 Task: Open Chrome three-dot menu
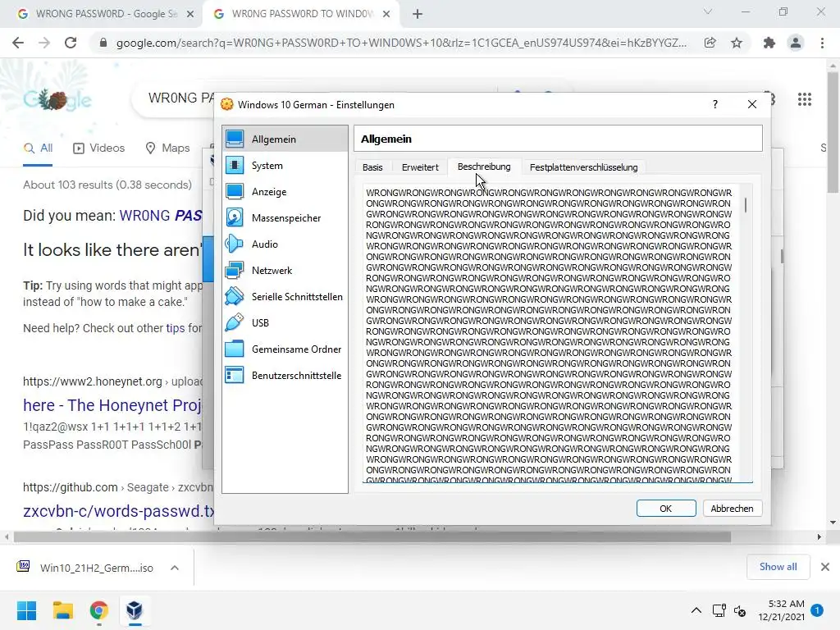[x=822, y=43]
